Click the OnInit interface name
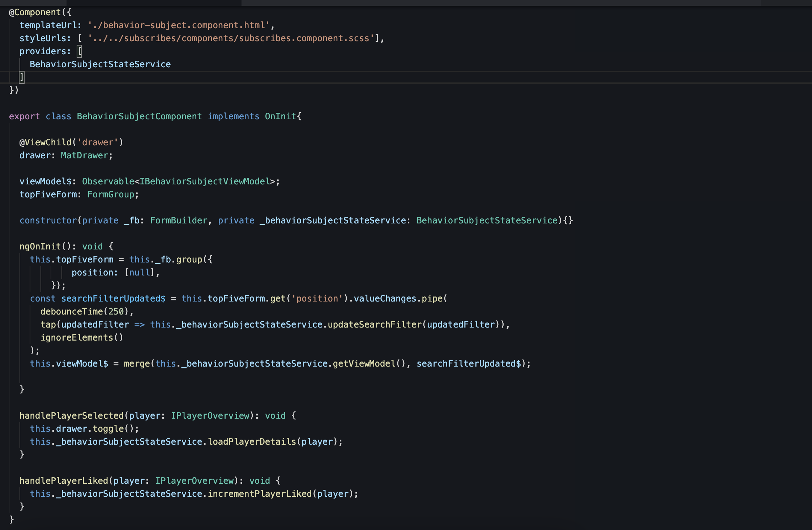Image resolution: width=812 pixels, height=530 pixels. coord(281,116)
